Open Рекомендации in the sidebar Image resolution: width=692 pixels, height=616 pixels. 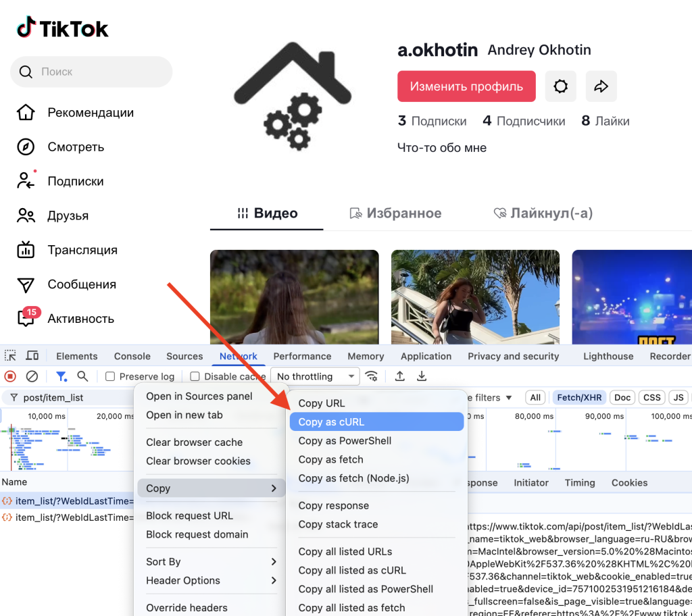point(90,113)
